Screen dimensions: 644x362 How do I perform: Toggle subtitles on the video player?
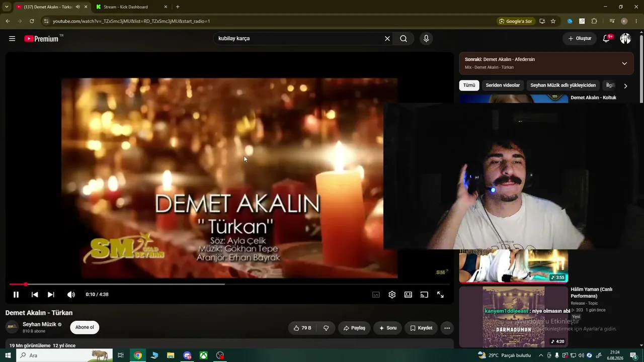376,295
